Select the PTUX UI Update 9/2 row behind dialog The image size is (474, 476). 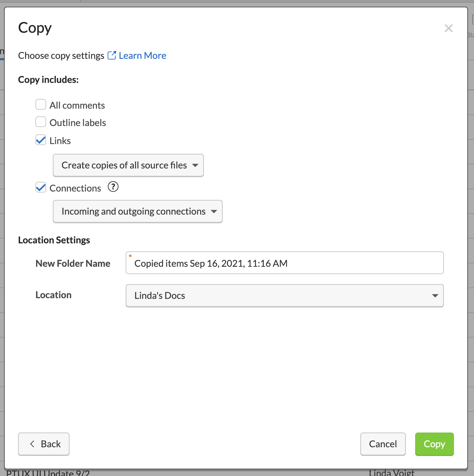coord(48,473)
